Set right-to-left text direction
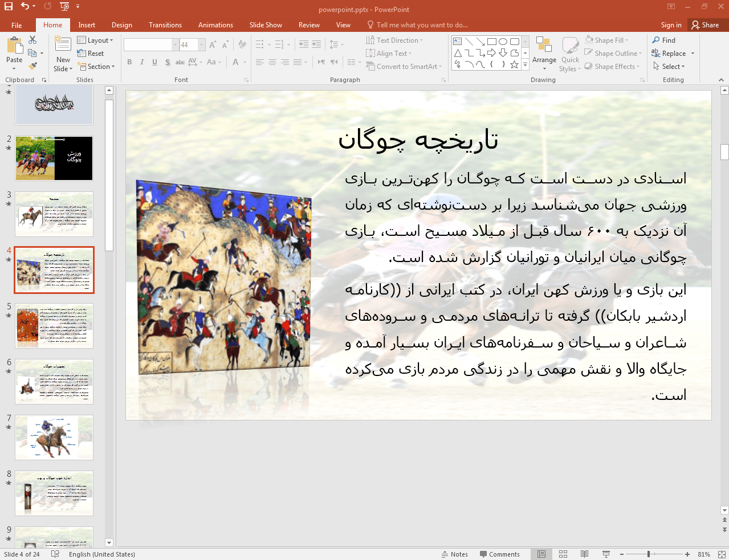This screenshot has height=560, width=729. pos(334,62)
